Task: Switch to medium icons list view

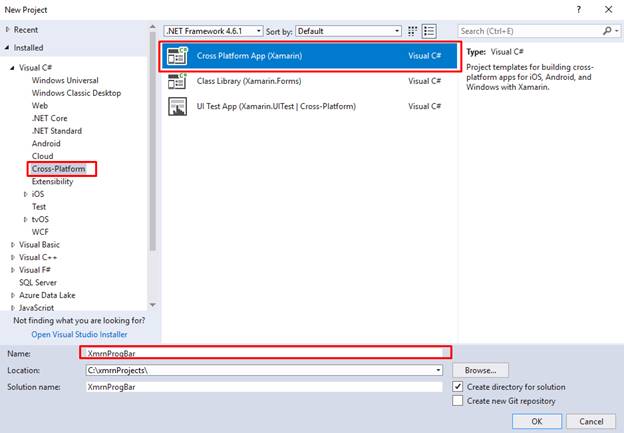Action: tap(429, 31)
